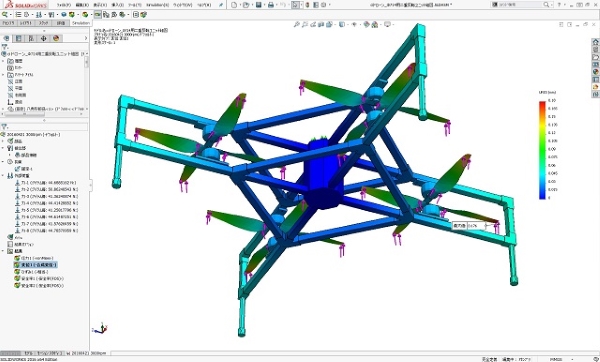Screen dimensions: 600x362
Task: Open SOLIDWORKS Resources home icon in task pane
Action: coord(595,42)
